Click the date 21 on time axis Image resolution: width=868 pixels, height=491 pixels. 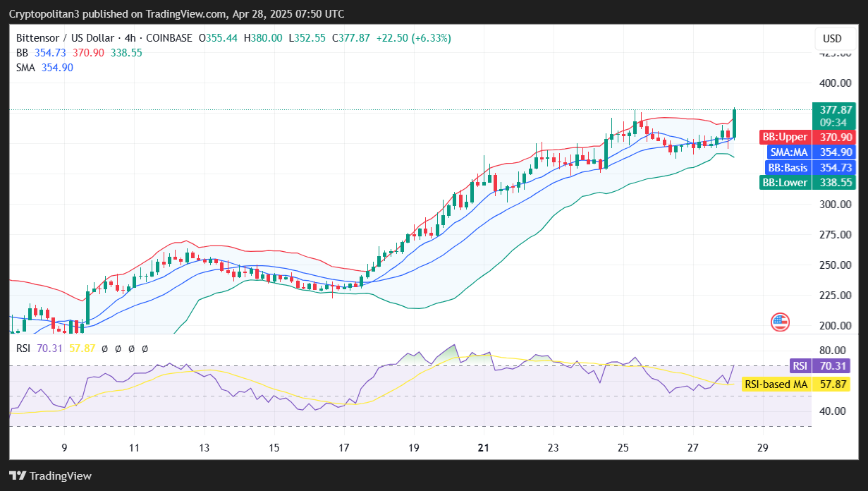[484, 447]
